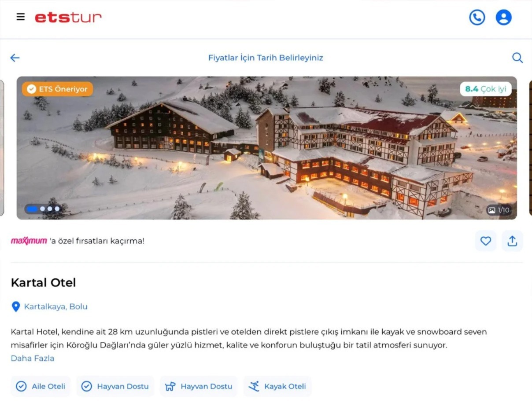This screenshot has height=414, width=532.
Task: Select the Hayvan Dostu checkmark tag
Action: point(115,386)
